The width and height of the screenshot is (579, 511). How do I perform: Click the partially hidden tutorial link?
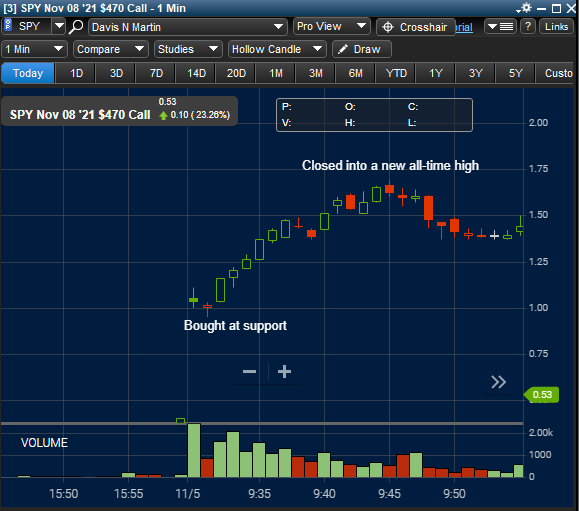[464, 27]
